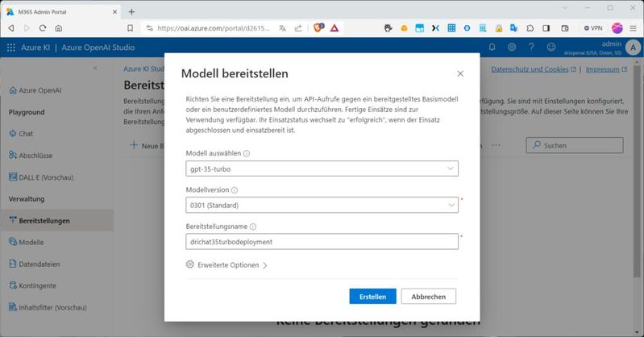The image size is (644, 337).
Task: Collapse the left navigation pane
Action: click(x=95, y=68)
